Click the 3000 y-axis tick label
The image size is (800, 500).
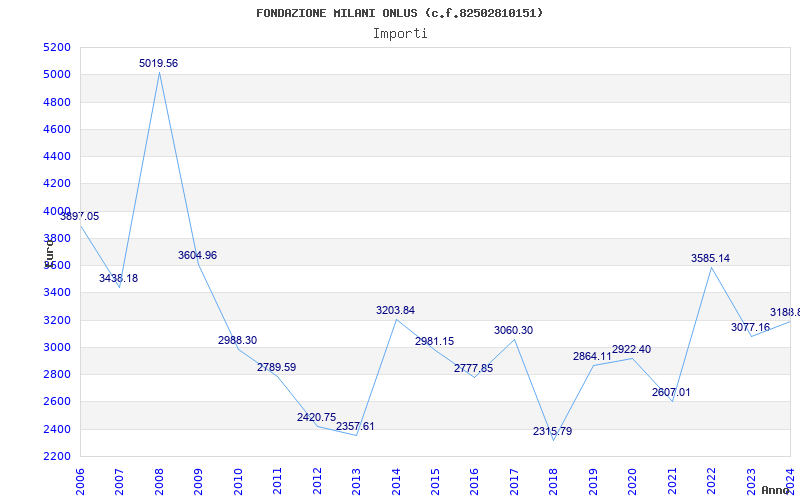click(x=57, y=347)
